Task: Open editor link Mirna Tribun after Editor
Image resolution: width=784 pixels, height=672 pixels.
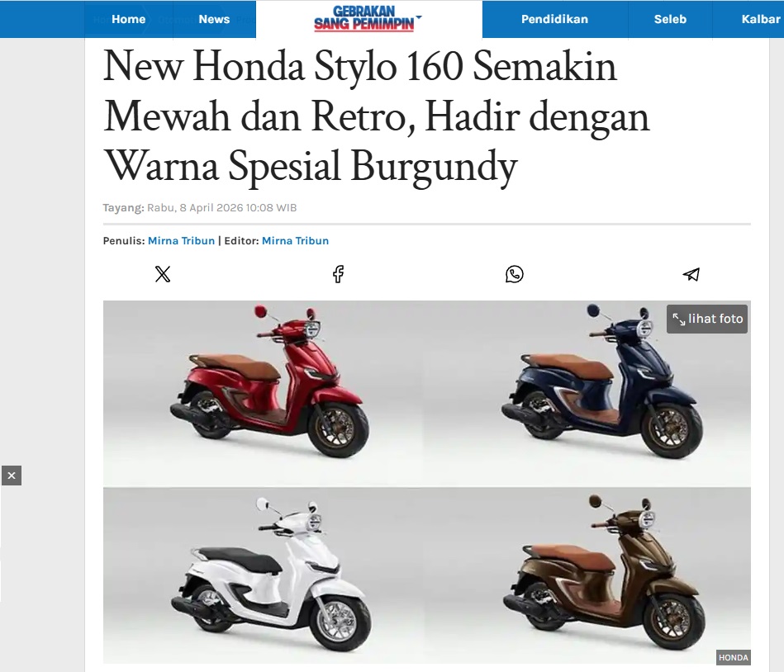Action: click(x=295, y=241)
